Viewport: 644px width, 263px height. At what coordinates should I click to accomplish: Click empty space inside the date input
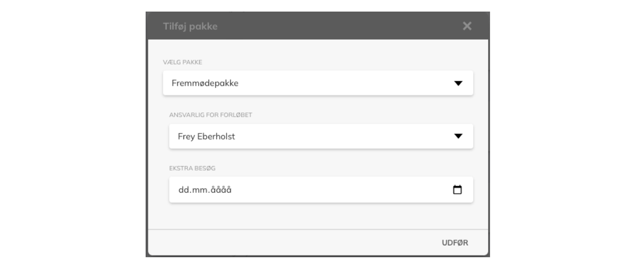tap(342, 190)
